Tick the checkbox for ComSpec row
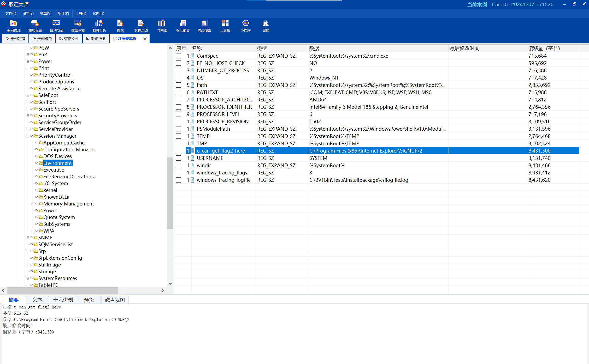This screenshot has width=589, height=364. pyautogui.click(x=179, y=56)
